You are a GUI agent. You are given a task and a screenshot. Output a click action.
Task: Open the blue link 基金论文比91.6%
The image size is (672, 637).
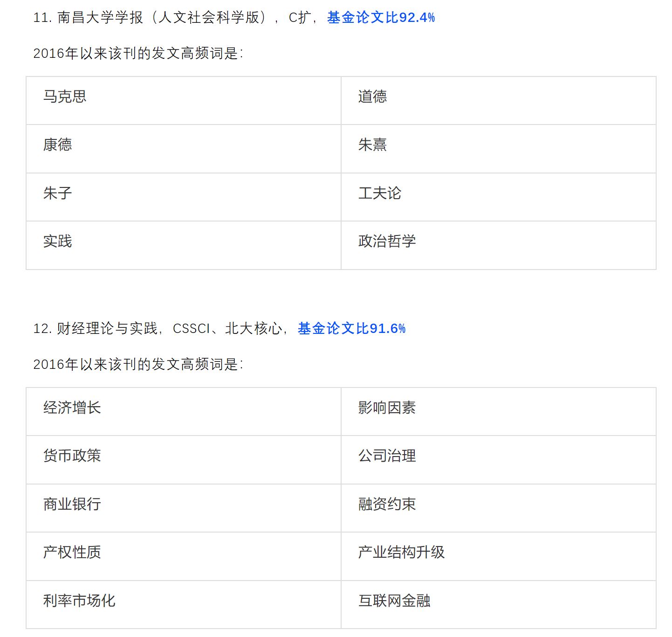(351, 329)
